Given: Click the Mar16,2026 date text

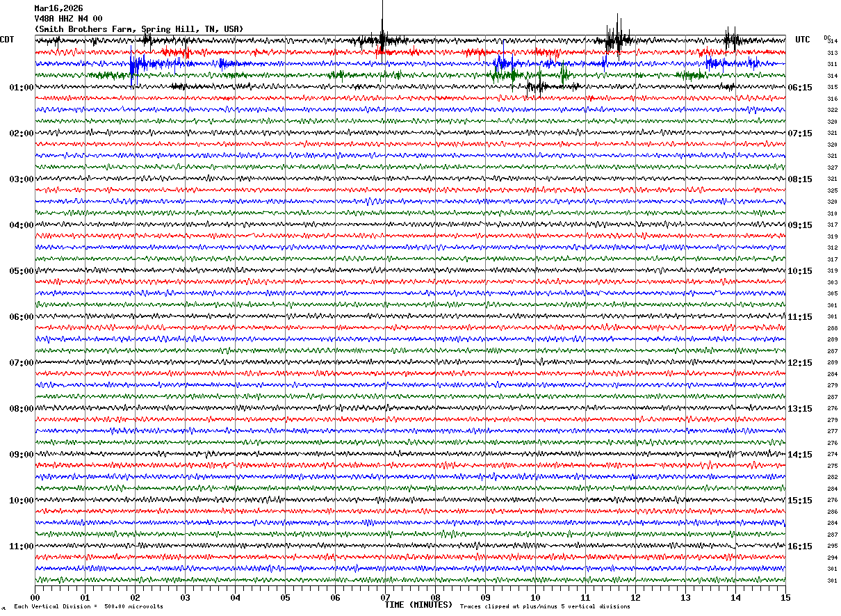Looking at the screenshot, I should pos(58,8).
